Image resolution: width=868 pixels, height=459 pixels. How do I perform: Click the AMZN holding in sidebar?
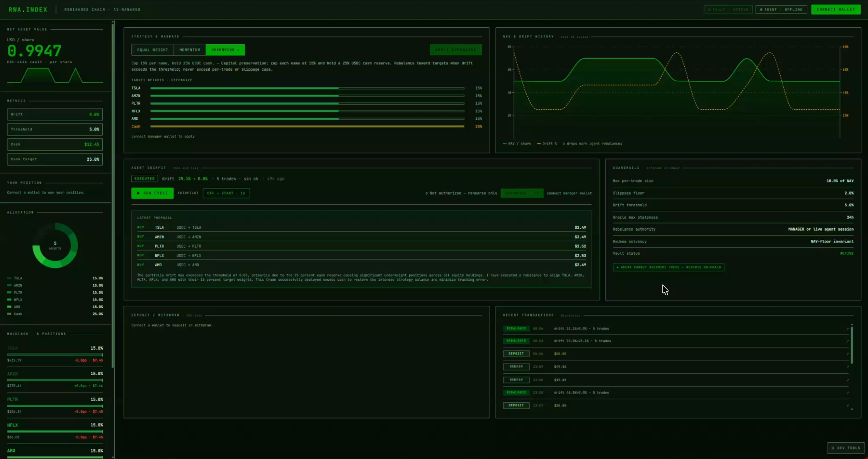tap(55, 379)
